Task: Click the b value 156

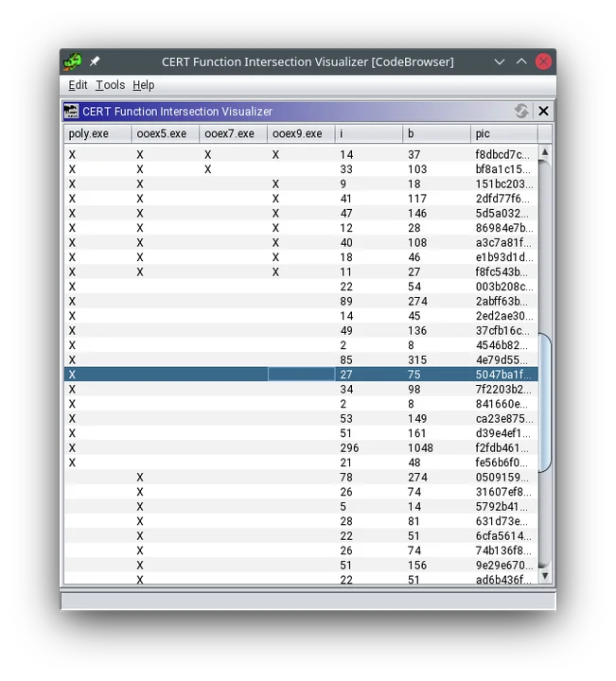Action: 417,566
